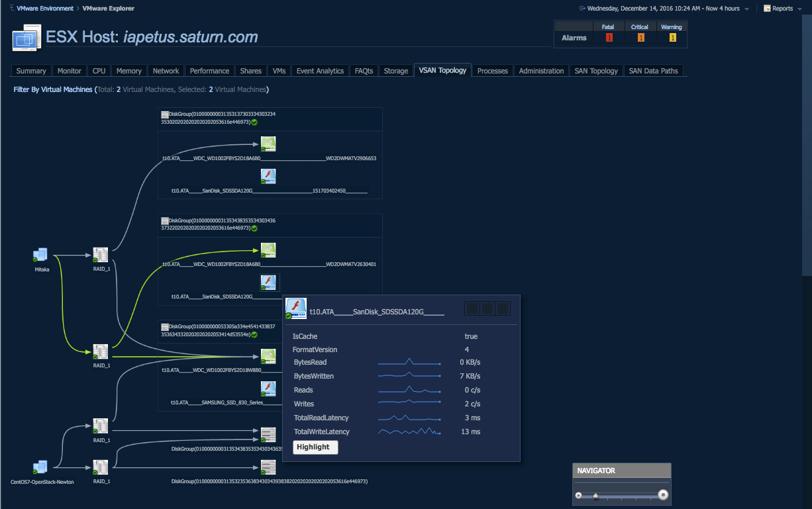The height and width of the screenshot is (509, 812).
Task: Click the collapsed disk group icon ending 53616e446973
Action: [x=268, y=467]
